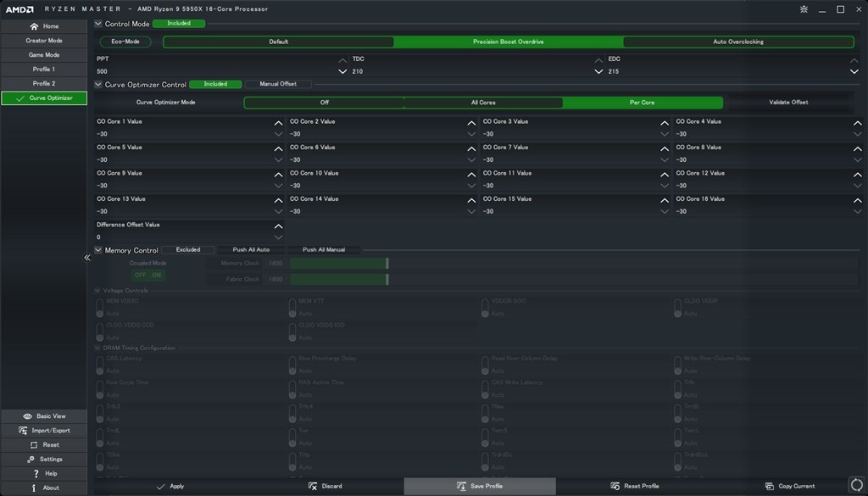Increase TDC value with up arrow
The height and width of the screenshot is (496, 868).
pyautogui.click(x=598, y=60)
